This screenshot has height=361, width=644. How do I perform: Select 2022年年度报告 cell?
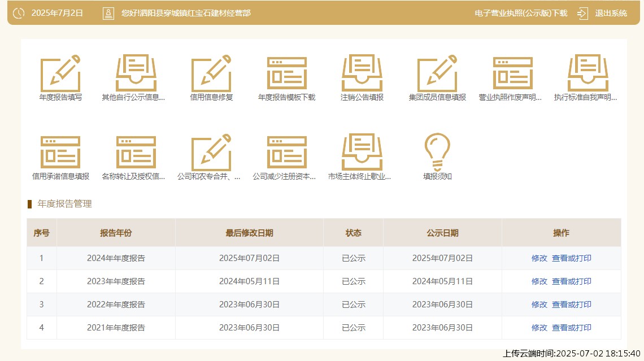point(116,305)
